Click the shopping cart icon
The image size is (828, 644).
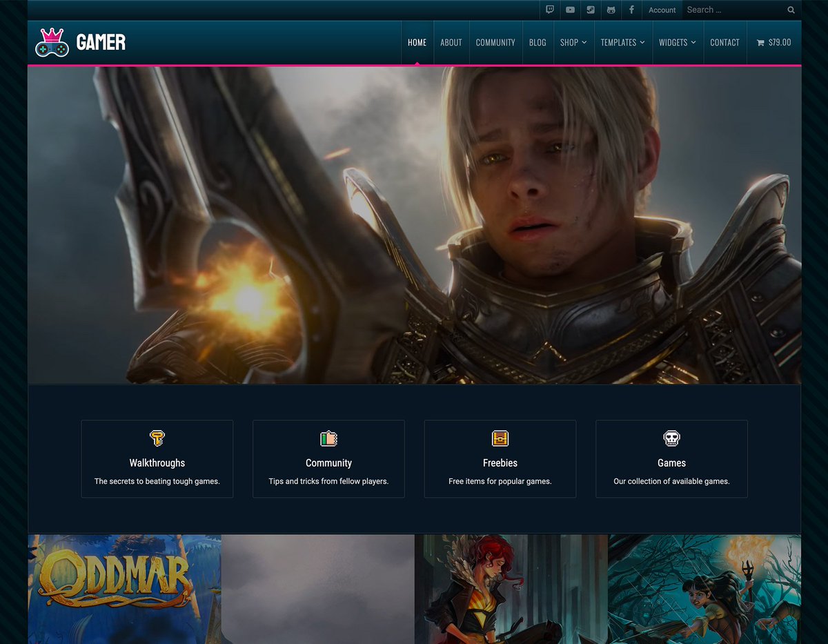(760, 43)
